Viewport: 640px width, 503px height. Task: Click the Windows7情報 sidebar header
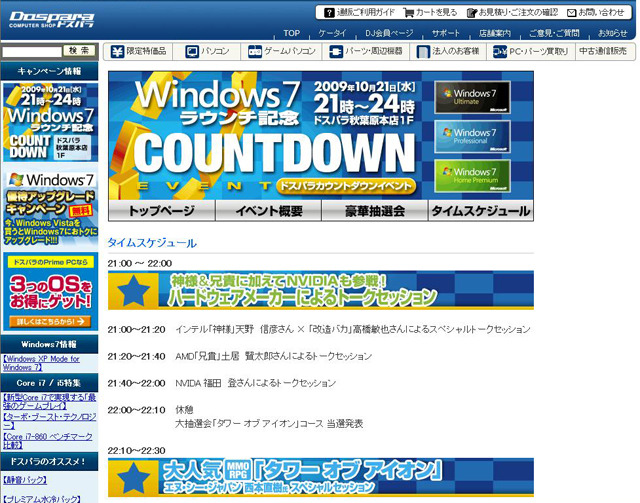(49, 344)
